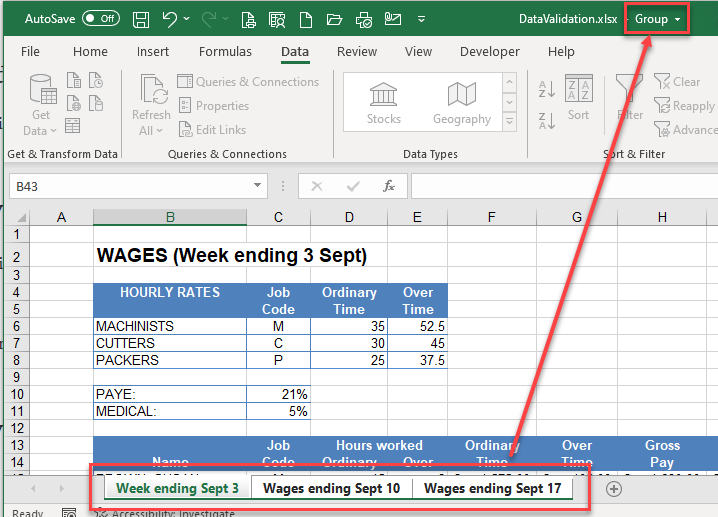Click the Reapply filter button

point(684,106)
